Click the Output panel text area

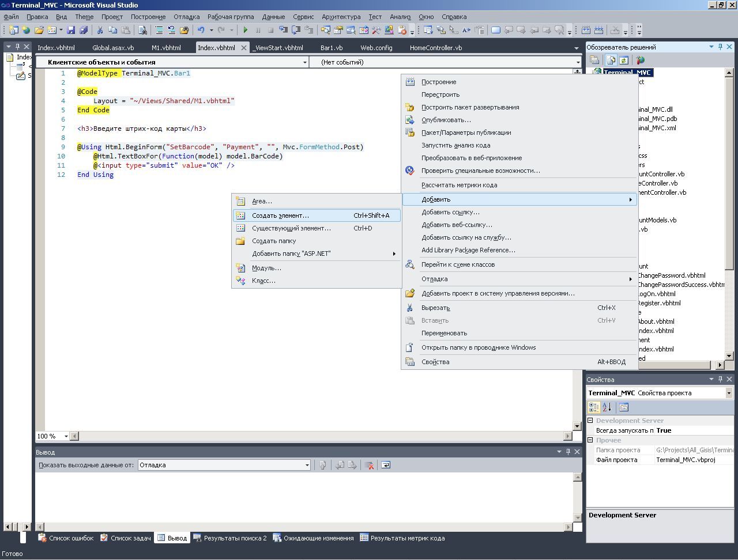pyautogui.click(x=304, y=497)
